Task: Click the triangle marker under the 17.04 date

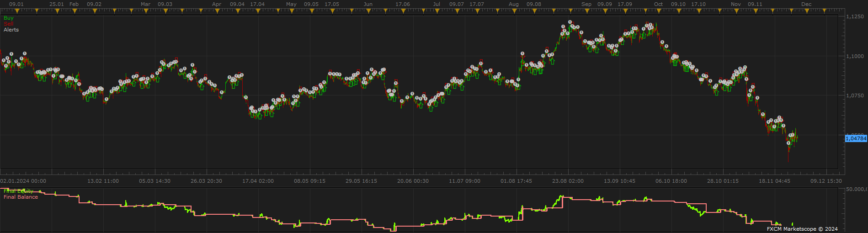Action: tap(258, 11)
